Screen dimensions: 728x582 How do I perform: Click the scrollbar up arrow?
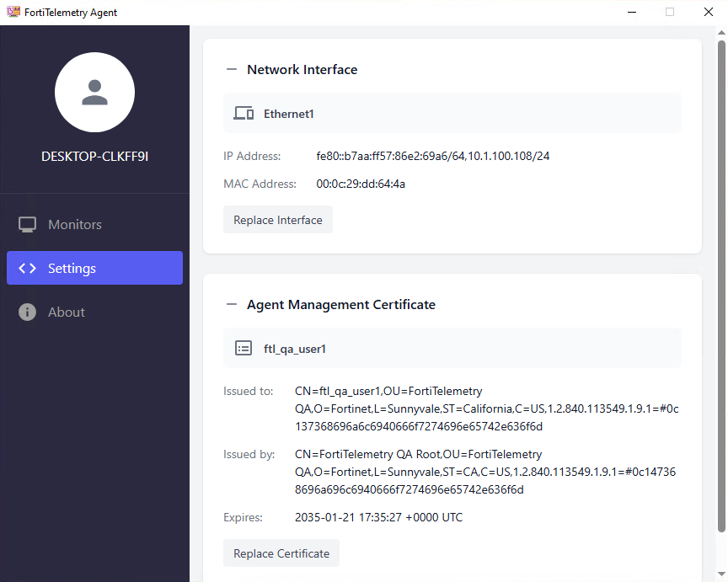click(x=722, y=33)
